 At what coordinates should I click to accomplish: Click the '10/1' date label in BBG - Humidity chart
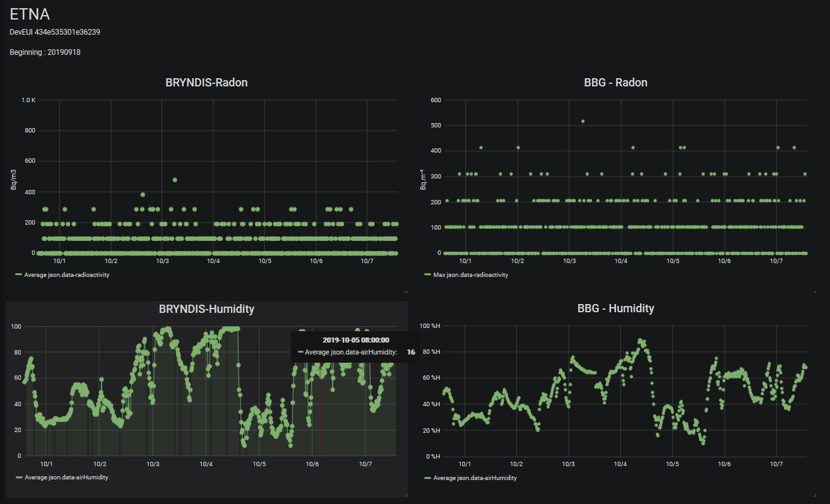(465, 464)
